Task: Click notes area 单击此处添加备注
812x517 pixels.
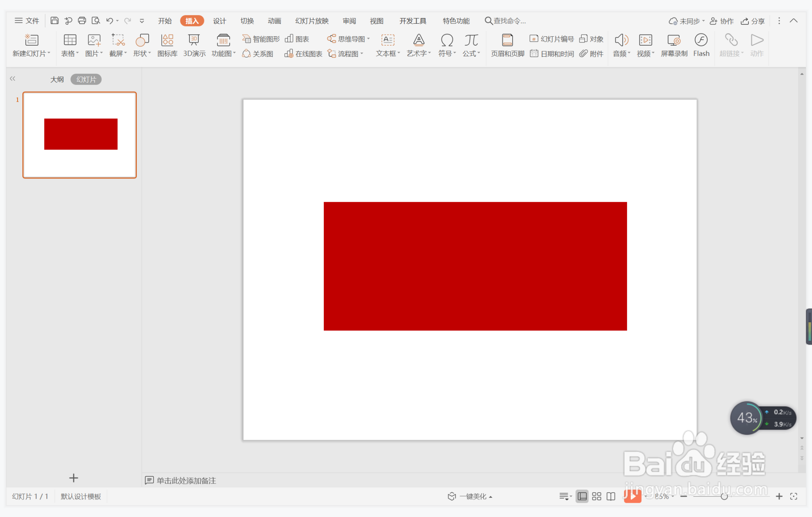Action: pyautogui.click(x=186, y=481)
